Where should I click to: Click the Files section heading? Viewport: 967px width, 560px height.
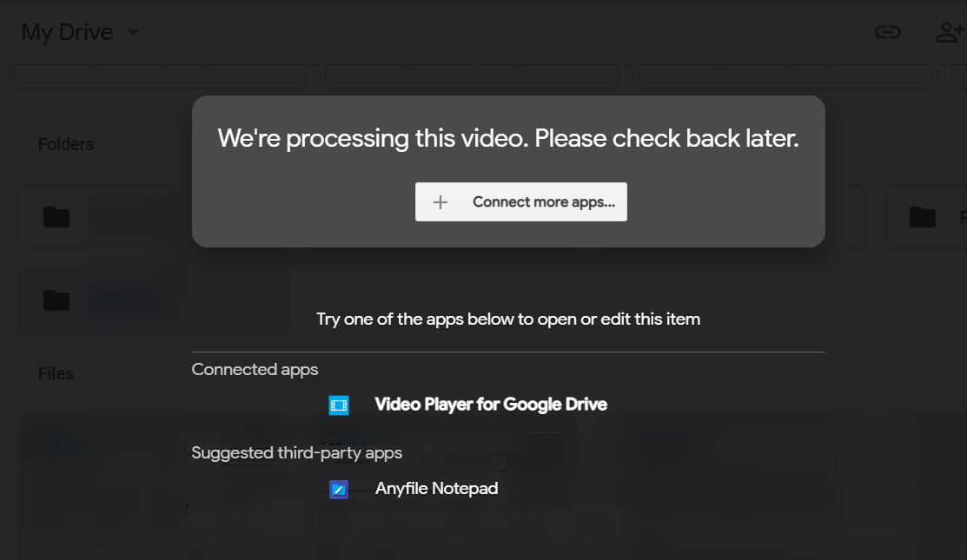pyautogui.click(x=56, y=373)
